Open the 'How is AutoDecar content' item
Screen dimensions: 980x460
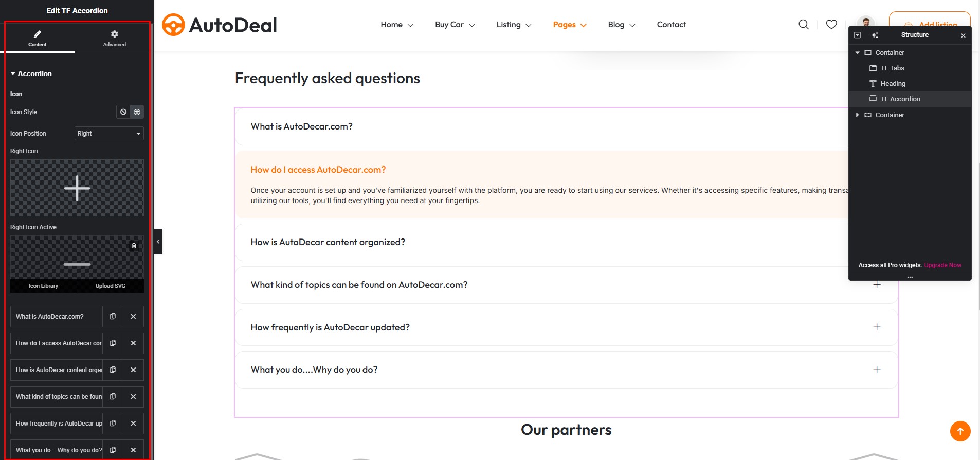pyautogui.click(x=57, y=370)
